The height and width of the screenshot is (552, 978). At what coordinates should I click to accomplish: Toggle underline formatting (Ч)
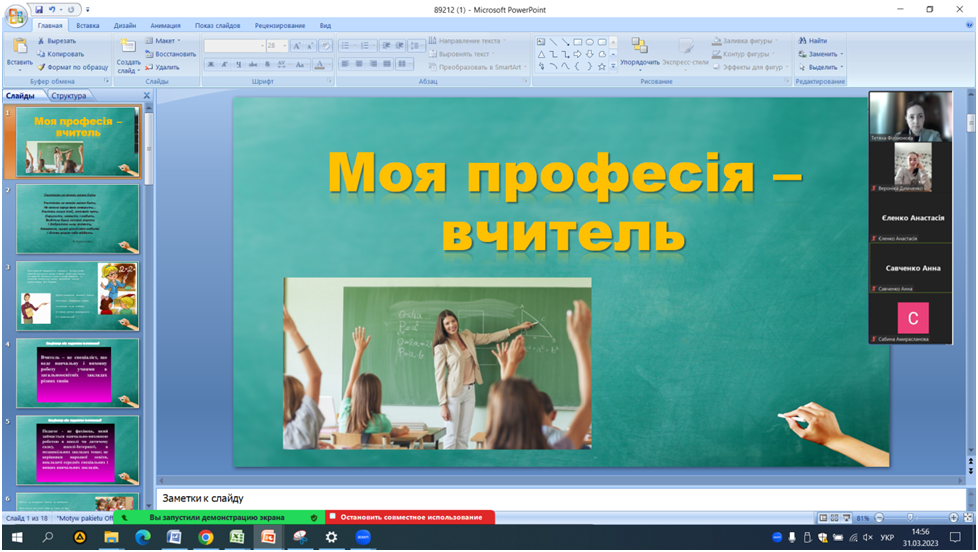[240, 64]
